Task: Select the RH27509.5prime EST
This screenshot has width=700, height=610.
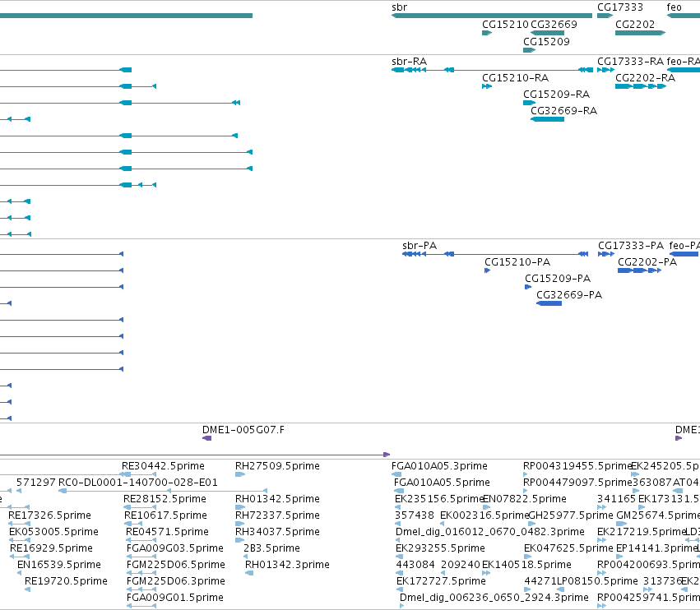Action: (x=240, y=474)
